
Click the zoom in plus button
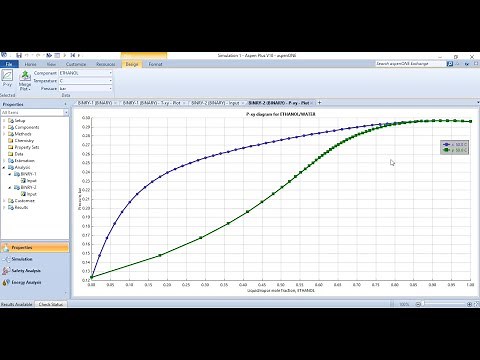(x=469, y=304)
